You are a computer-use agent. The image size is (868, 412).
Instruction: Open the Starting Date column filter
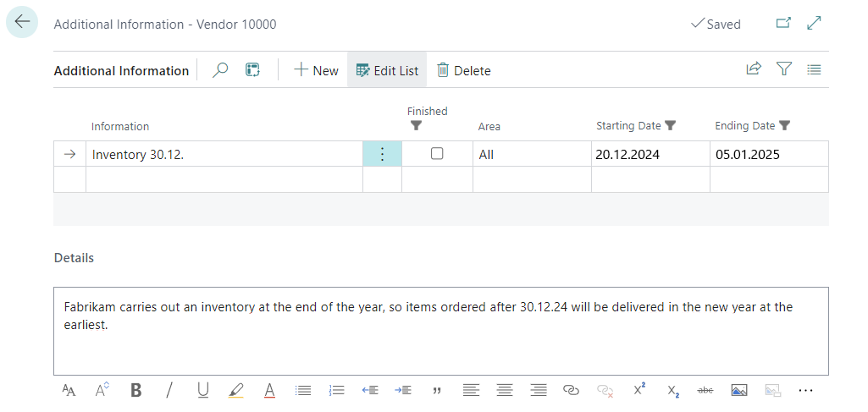point(670,126)
